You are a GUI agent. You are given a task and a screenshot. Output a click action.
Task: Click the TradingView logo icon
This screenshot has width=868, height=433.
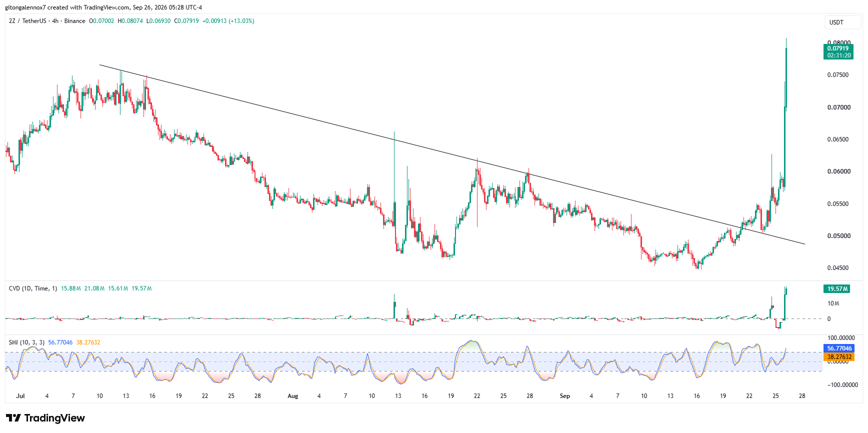13,418
